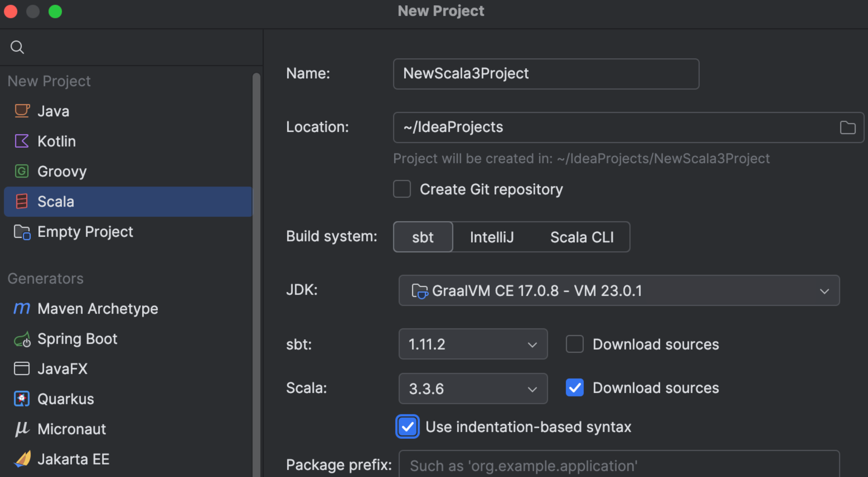Check sbt Download sources checkbox
The width and height of the screenshot is (868, 477).
575,344
